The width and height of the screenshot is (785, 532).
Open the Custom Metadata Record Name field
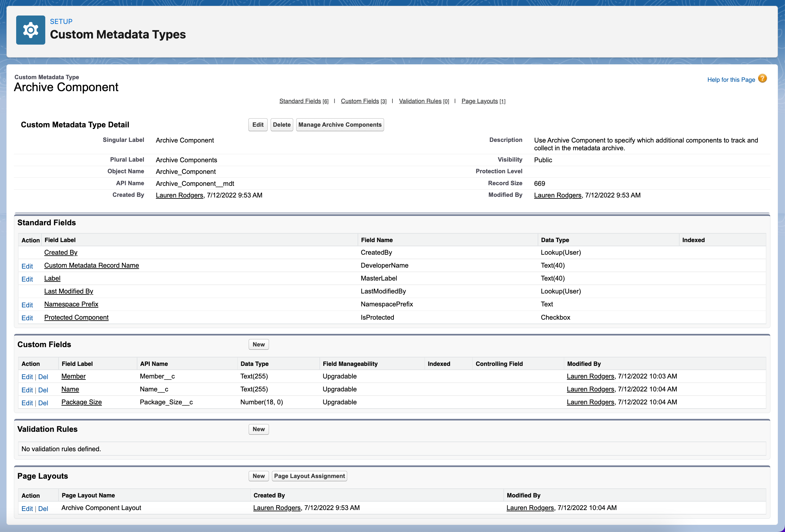[91, 265]
